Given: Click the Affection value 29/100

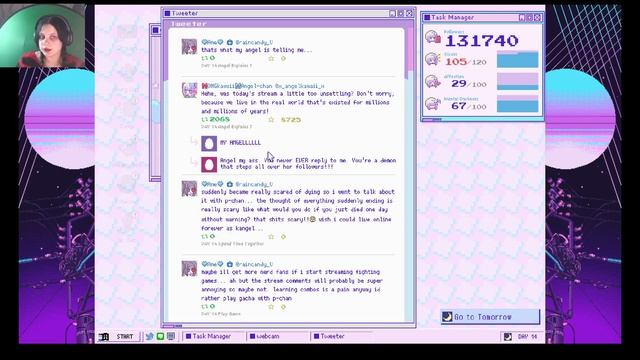Looking at the screenshot, I should pos(469,84).
